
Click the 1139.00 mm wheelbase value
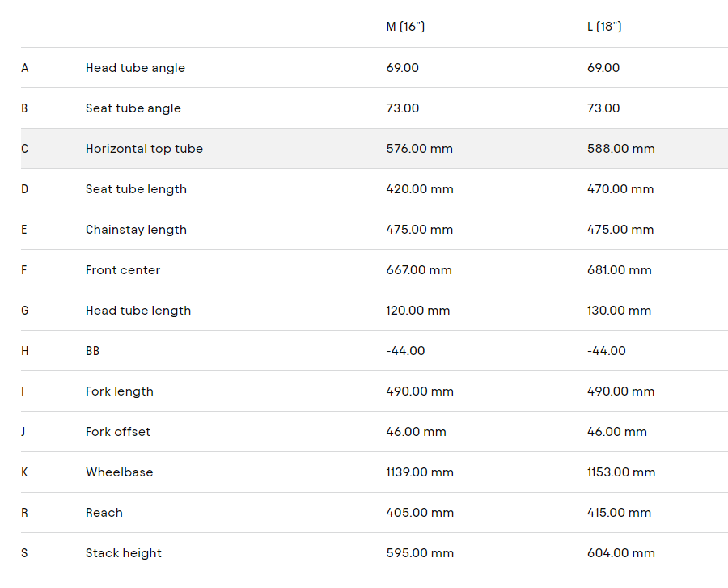tap(420, 472)
